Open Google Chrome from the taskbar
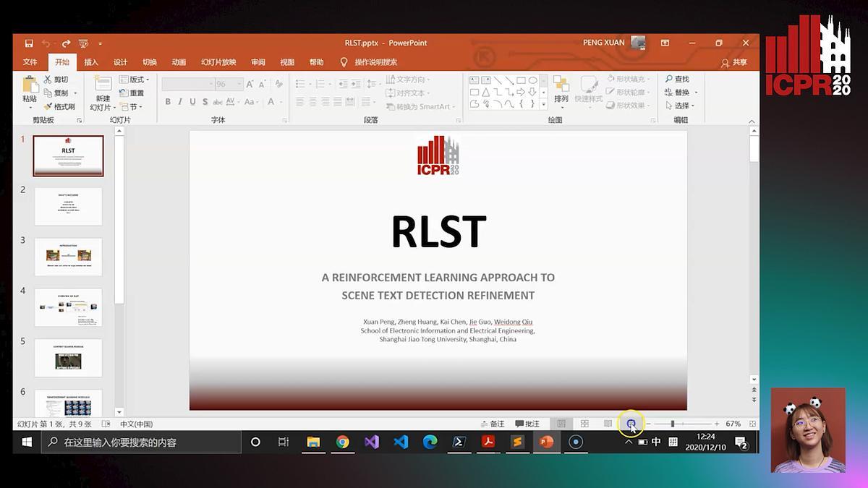 (342, 442)
